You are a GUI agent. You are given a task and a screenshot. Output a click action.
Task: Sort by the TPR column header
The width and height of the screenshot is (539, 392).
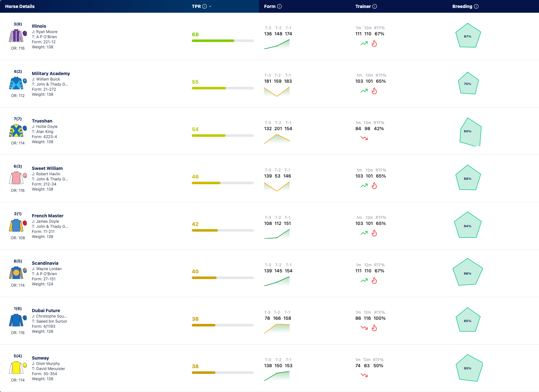[196, 6]
